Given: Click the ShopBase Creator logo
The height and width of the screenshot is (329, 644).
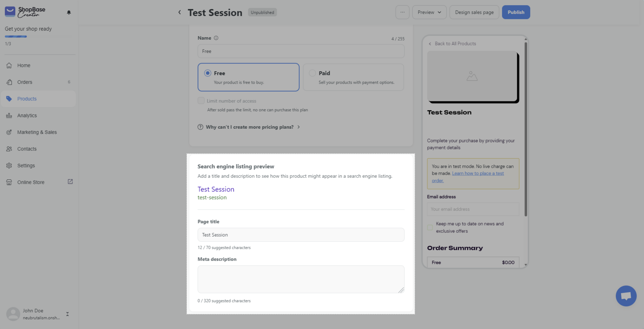Looking at the screenshot, I should [x=25, y=12].
